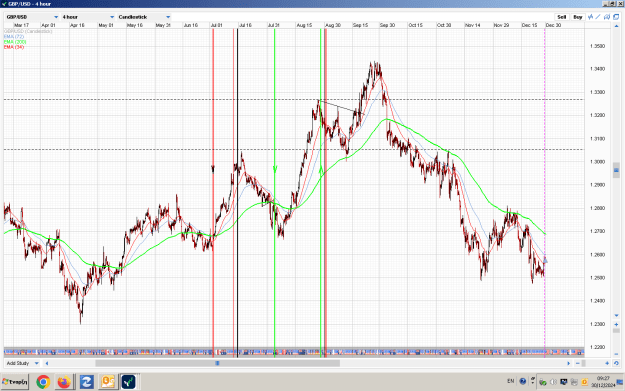Click the Sell button
The height and width of the screenshot is (391, 625).
click(561, 17)
